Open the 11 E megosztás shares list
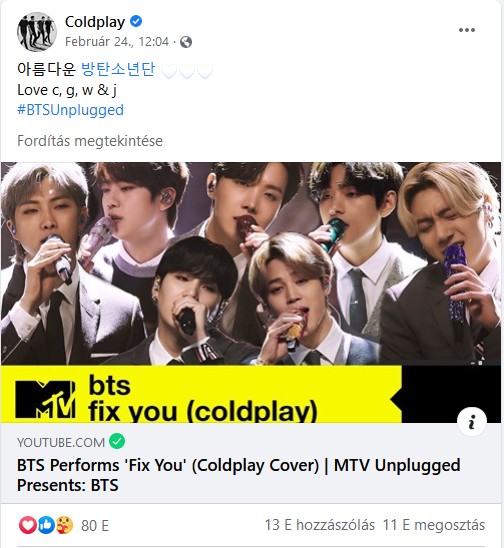Screen dimensions: 504x548 coord(434,525)
